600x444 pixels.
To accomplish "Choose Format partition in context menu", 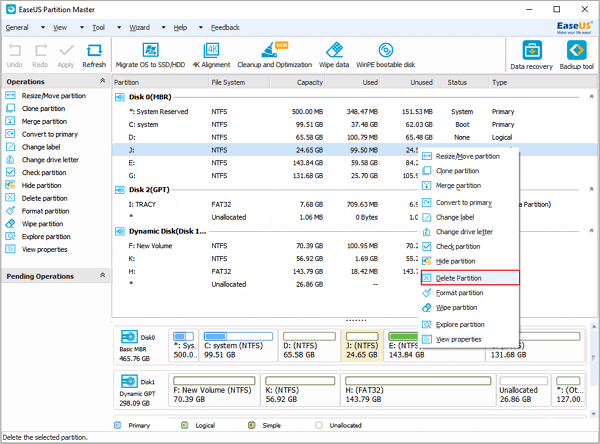I will coord(470,293).
